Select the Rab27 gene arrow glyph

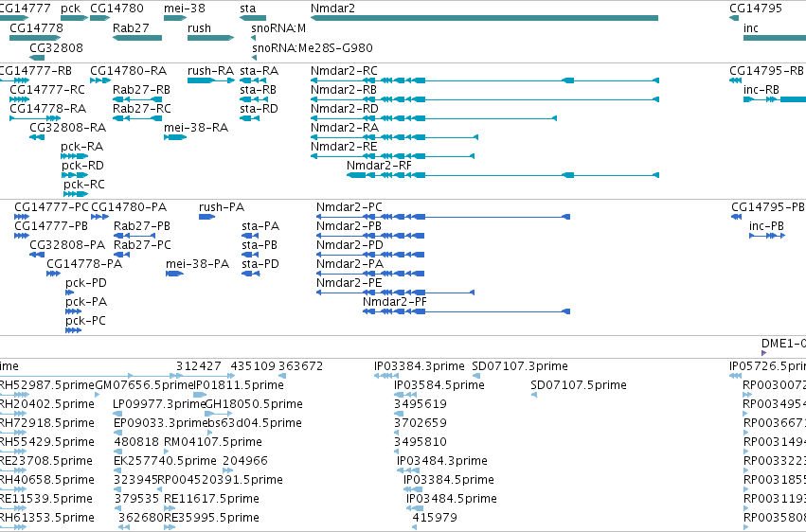tap(137, 38)
